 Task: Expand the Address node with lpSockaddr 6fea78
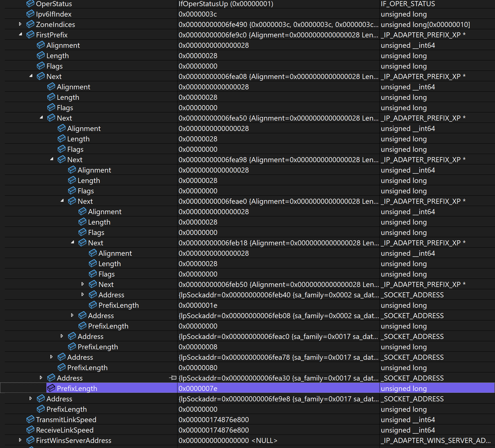51,357
